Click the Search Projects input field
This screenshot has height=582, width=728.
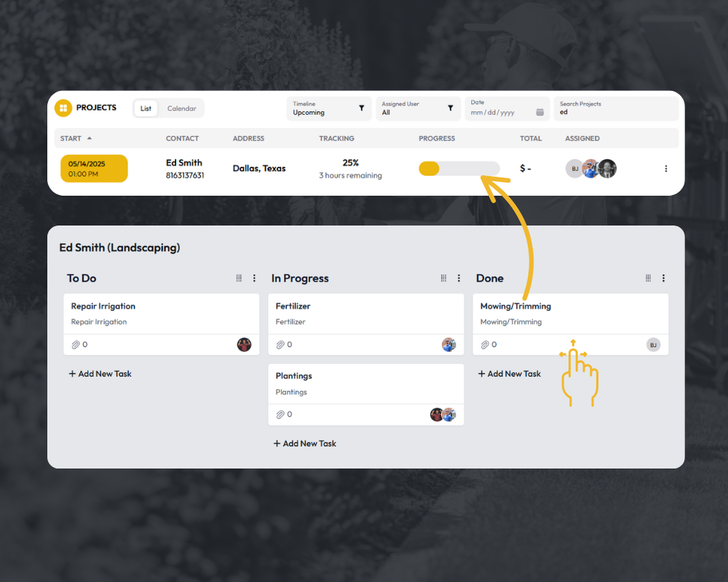616,108
